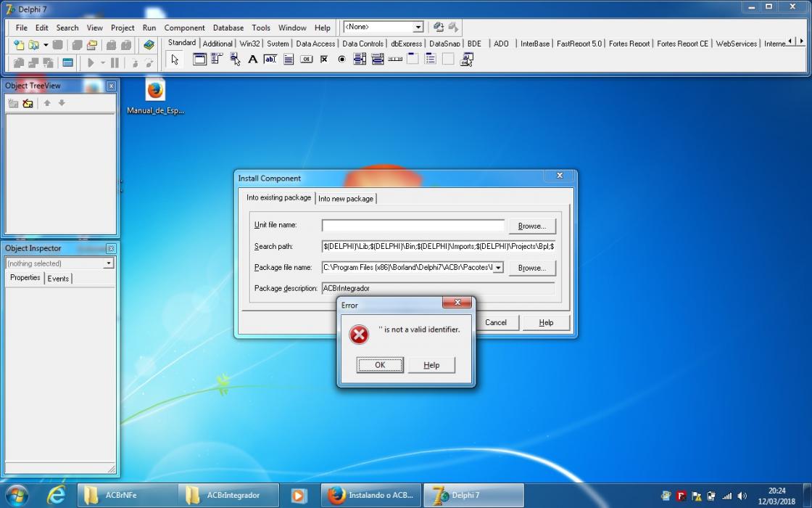Select the arrow pointer selection tool
812x508 pixels.
[175, 60]
